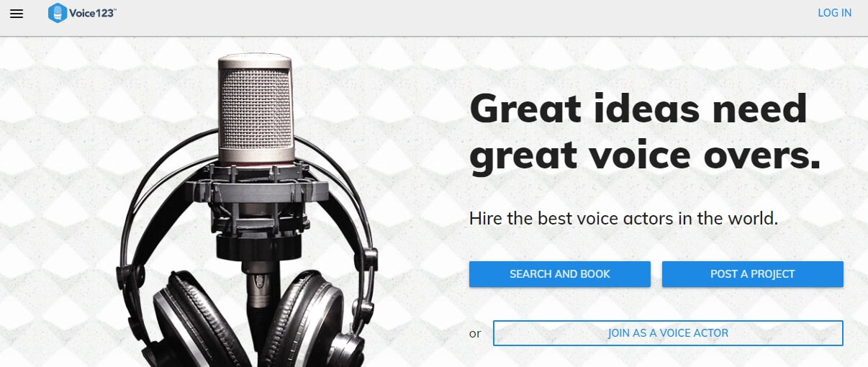Click the SEARCH AND BOOK button
The height and width of the screenshot is (367, 868).
click(560, 274)
